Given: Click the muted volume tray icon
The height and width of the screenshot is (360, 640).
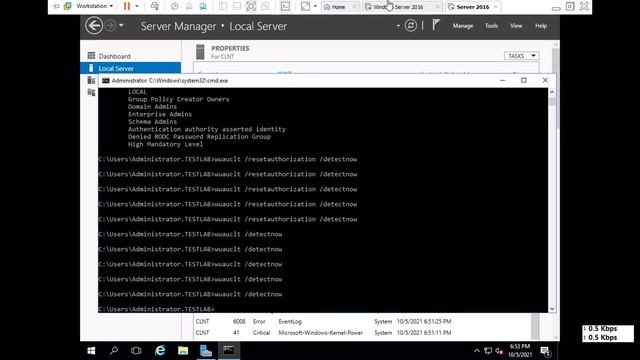Looking at the screenshot, I should coord(499,351).
